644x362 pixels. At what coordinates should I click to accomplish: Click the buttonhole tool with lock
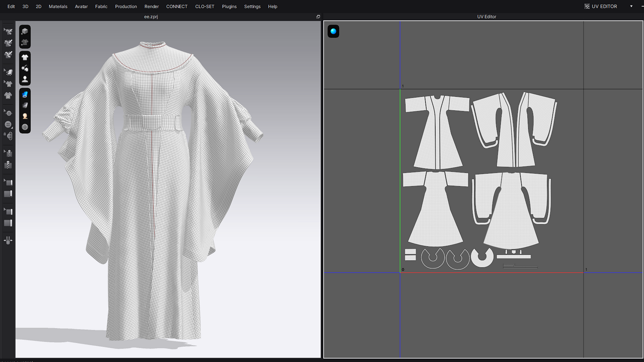(9, 136)
